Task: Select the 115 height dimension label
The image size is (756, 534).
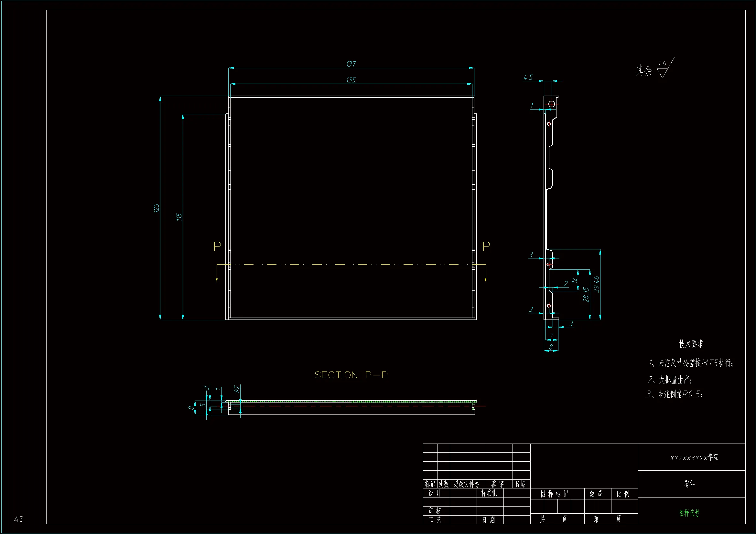Action: [x=179, y=217]
